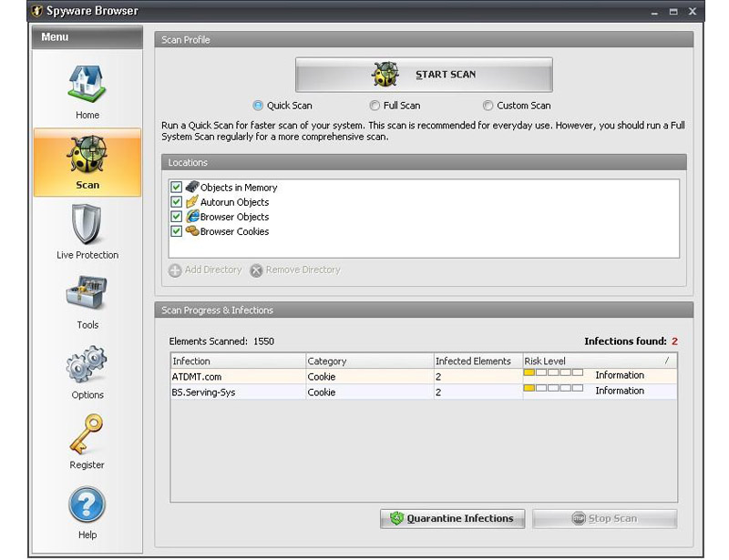The width and height of the screenshot is (729, 560).
Task: Toggle the Autorun Objects checkbox
Action: (x=177, y=202)
